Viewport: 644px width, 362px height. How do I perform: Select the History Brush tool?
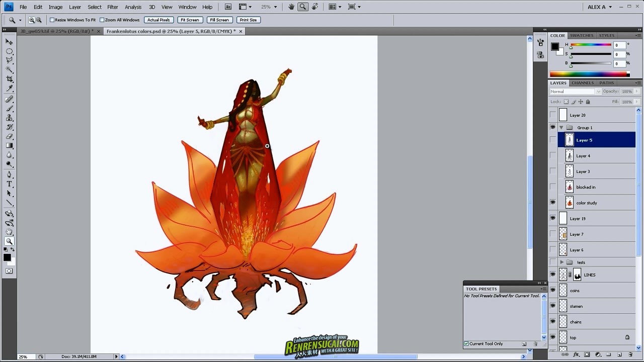[9, 127]
